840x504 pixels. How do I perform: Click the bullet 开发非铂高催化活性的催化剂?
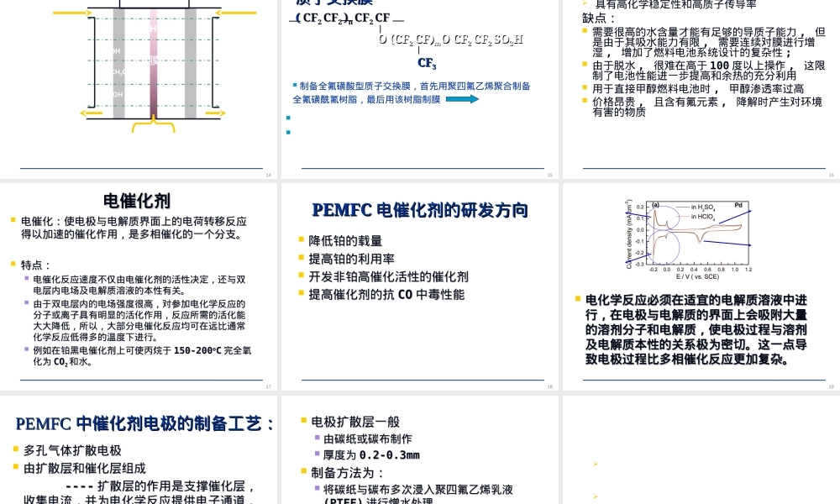coord(388,277)
